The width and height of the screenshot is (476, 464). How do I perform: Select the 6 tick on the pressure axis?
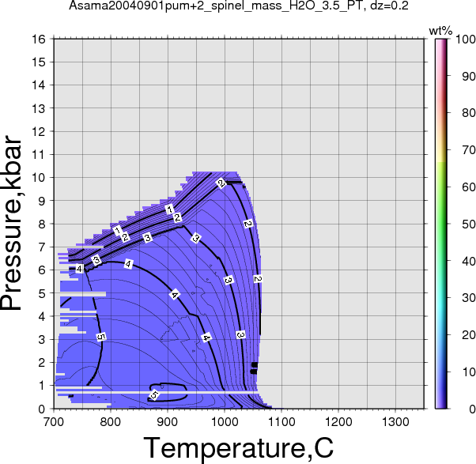(42, 270)
